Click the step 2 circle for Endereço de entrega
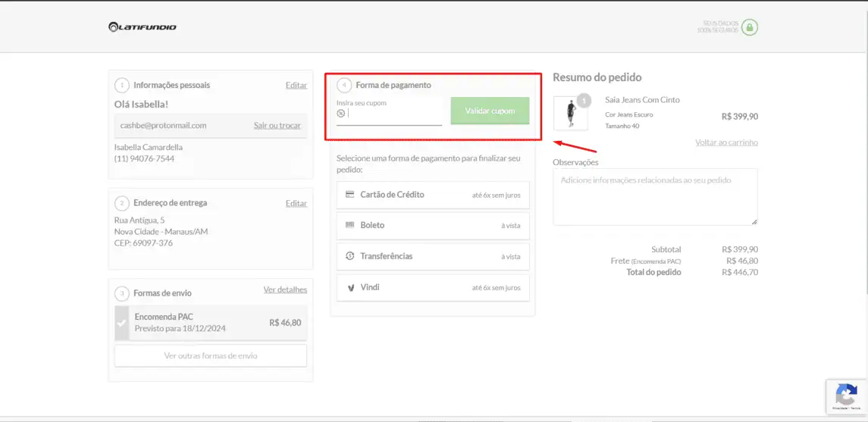Screen dimensions: 868x422 [121, 203]
